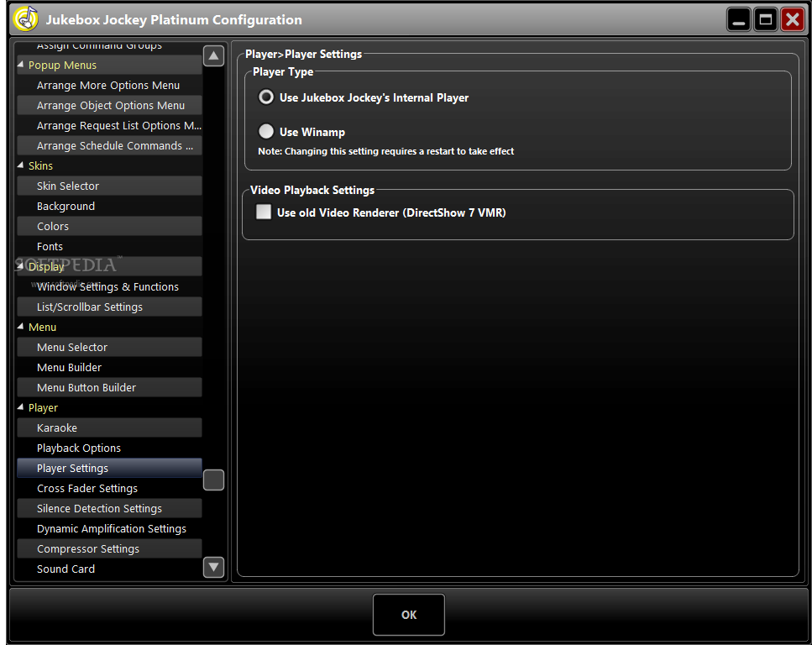
Task: Collapse the Popup Menus tree group
Action: 21,65
